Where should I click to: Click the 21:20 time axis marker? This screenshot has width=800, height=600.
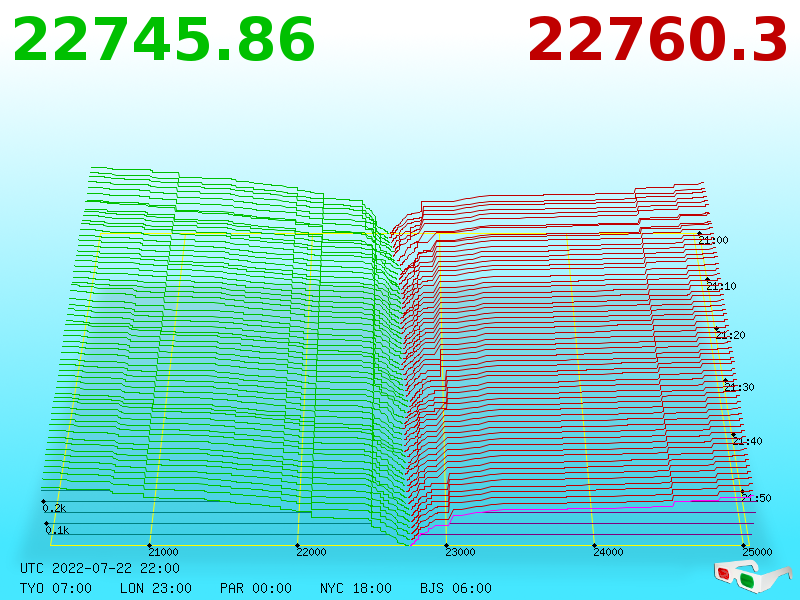[730, 335]
